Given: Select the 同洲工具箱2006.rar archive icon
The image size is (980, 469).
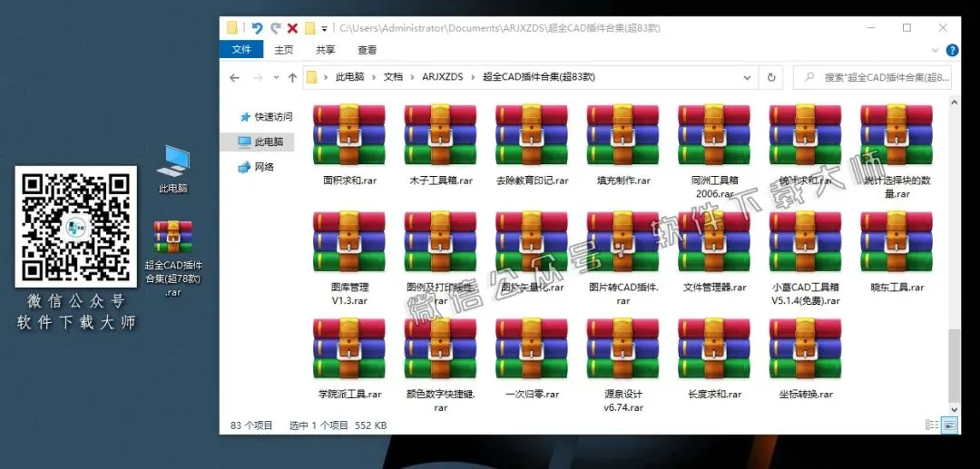Looking at the screenshot, I should 714,134.
